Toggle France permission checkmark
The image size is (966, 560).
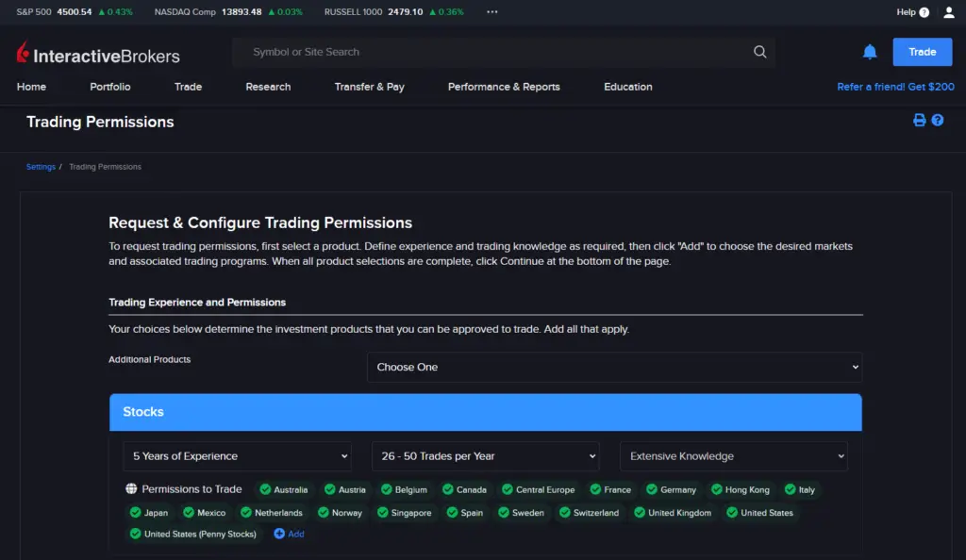(595, 489)
